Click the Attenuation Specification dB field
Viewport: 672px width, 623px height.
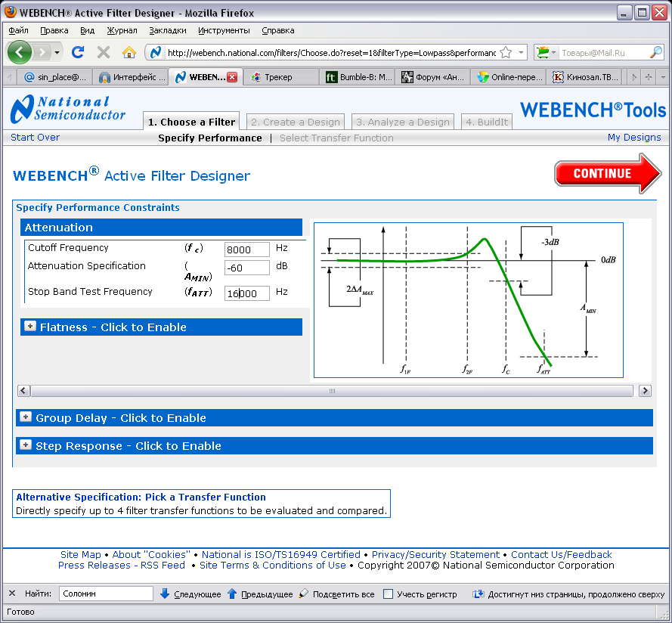point(247,268)
